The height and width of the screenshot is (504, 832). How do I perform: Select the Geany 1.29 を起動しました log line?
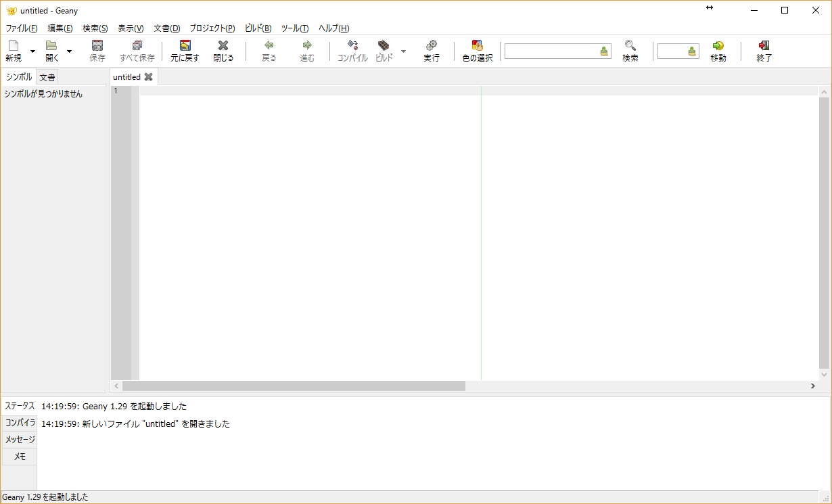tap(114, 407)
